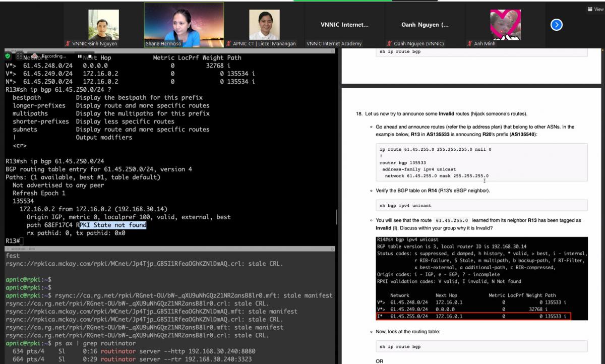Click muted mic icon for APNIC CT Liezel Manangan
This screenshot has width=605, height=364.
coord(229,44)
